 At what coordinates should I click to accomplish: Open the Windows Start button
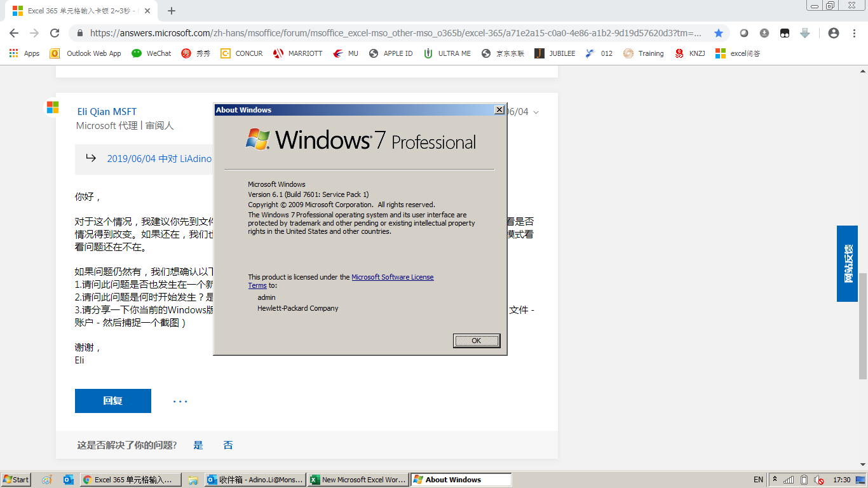[x=16, y=480]
